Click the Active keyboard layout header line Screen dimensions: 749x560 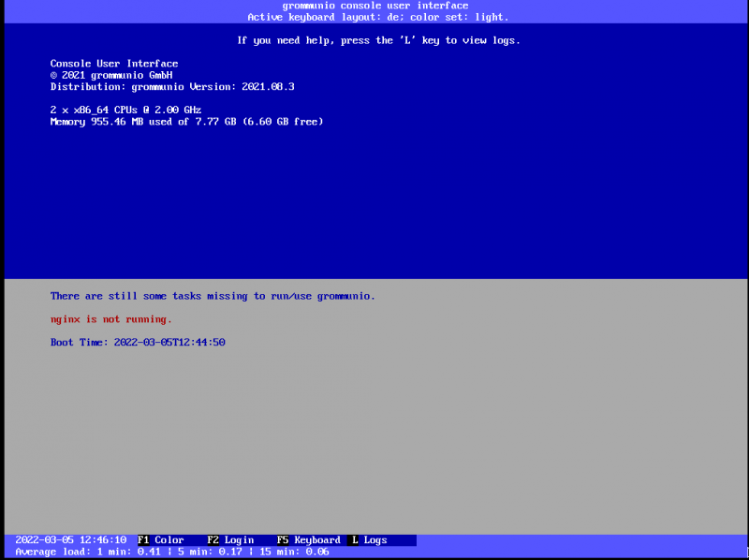point(378,17)
